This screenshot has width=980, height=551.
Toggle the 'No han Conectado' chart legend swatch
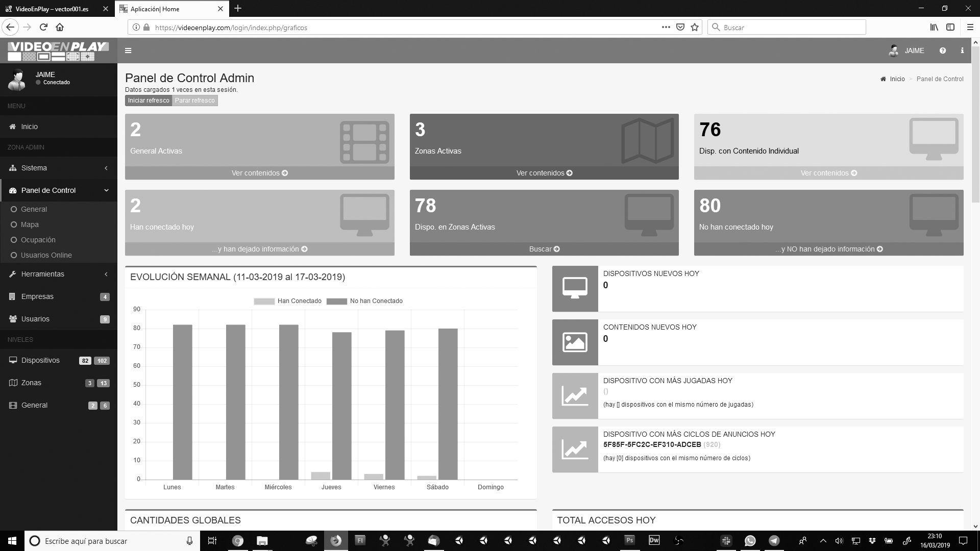(336, 301)
